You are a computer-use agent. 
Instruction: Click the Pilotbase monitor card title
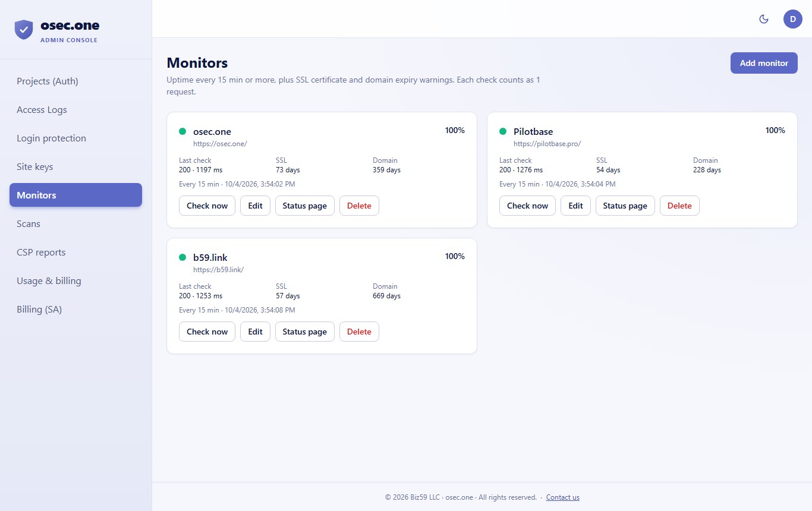pos(533,132)
